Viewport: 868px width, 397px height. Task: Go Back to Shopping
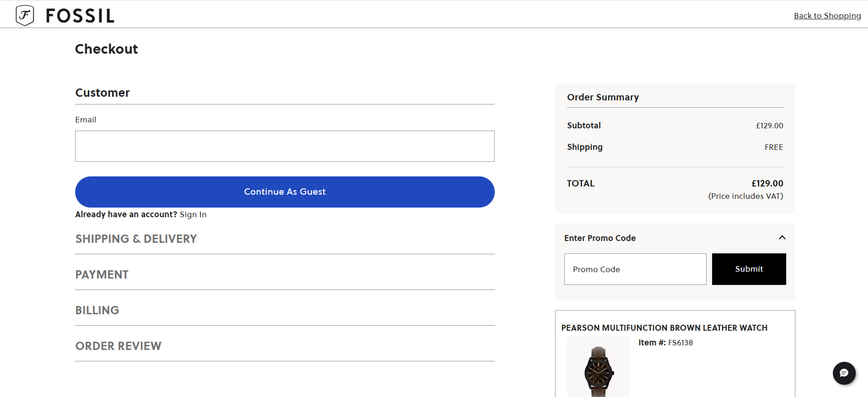827,16
